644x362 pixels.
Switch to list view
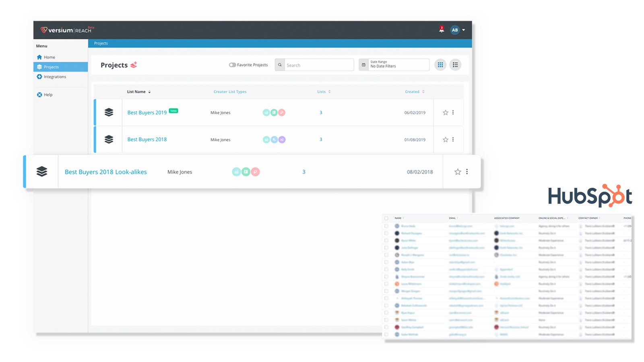(455, 65)
